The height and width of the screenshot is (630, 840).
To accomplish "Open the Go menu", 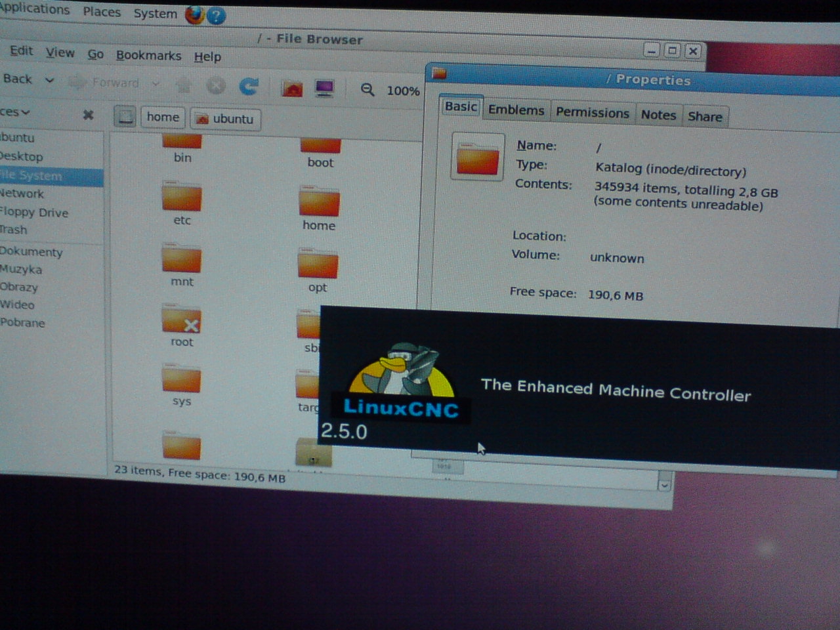I will coord(95,54).
